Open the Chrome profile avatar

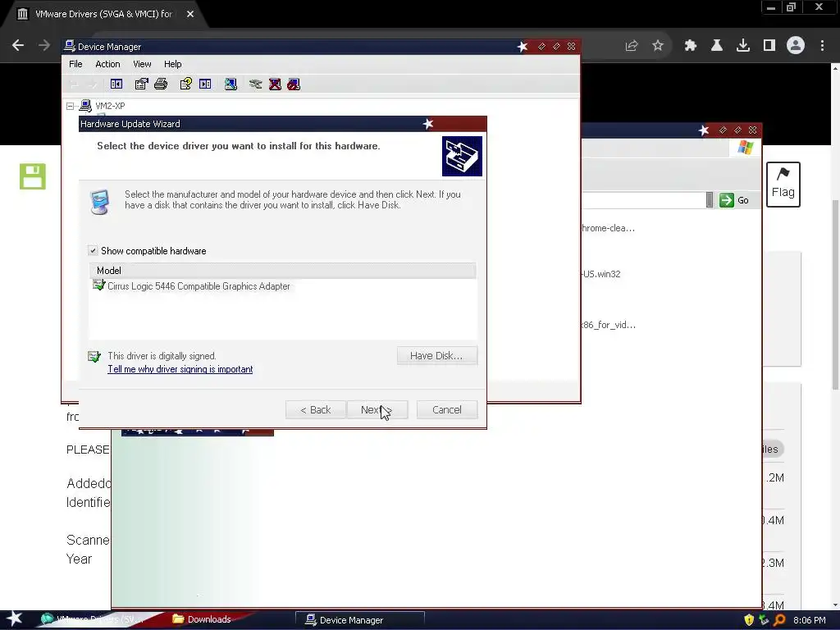(x=796, y=45)
